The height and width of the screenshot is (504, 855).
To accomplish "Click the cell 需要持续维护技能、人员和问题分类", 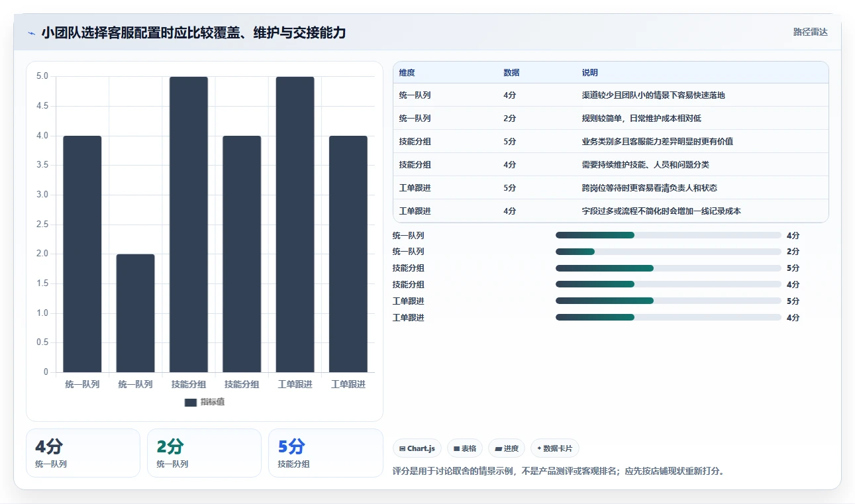I will 645,165.
